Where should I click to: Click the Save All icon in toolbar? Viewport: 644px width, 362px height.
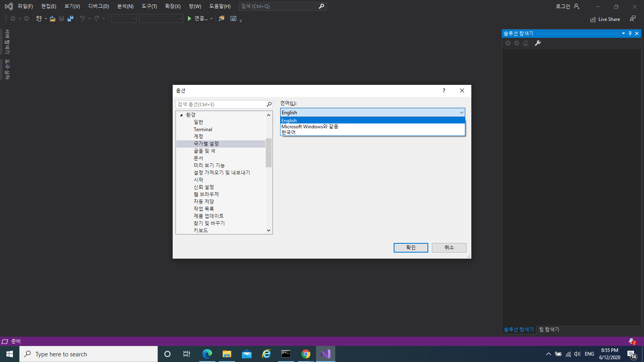click(x=70, y=19)
